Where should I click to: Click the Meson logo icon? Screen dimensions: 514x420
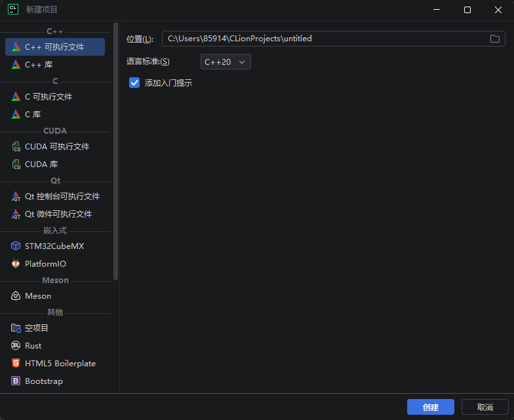16,296
